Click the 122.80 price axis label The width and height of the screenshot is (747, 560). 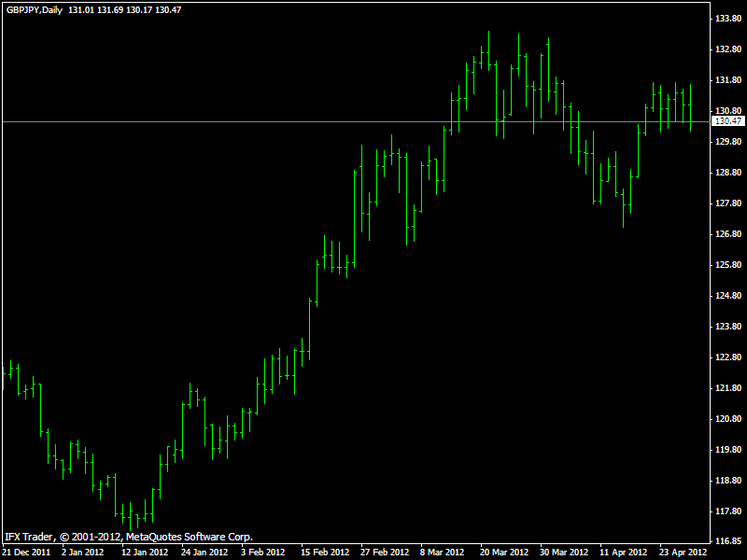728,357
